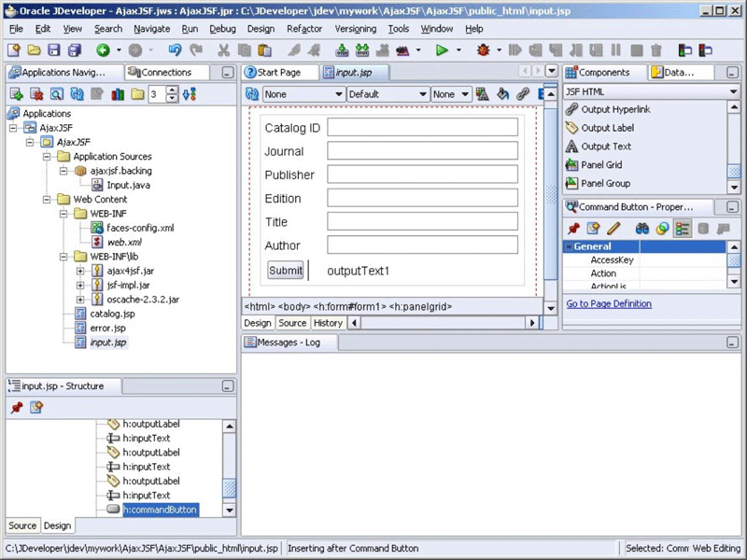The height and width of the screenshot is (560, 747).
Task: Switch to the Data tab in Components panel
Action: 680,73
